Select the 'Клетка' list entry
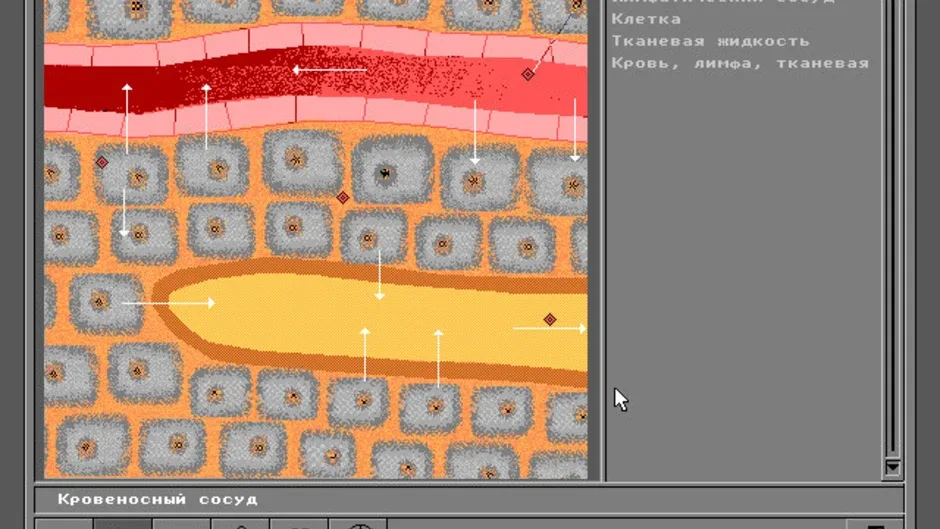This screenshot has width=940, height=529. (646, 19)
